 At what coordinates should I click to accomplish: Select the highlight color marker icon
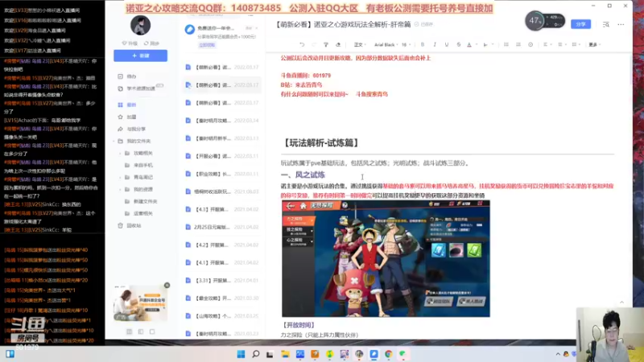485,44
